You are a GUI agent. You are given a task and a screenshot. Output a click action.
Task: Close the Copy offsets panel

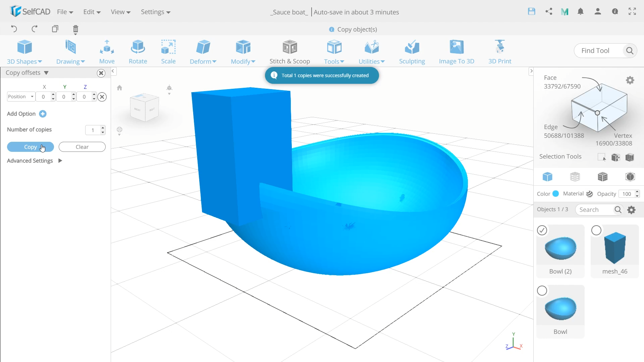point(101,73)
